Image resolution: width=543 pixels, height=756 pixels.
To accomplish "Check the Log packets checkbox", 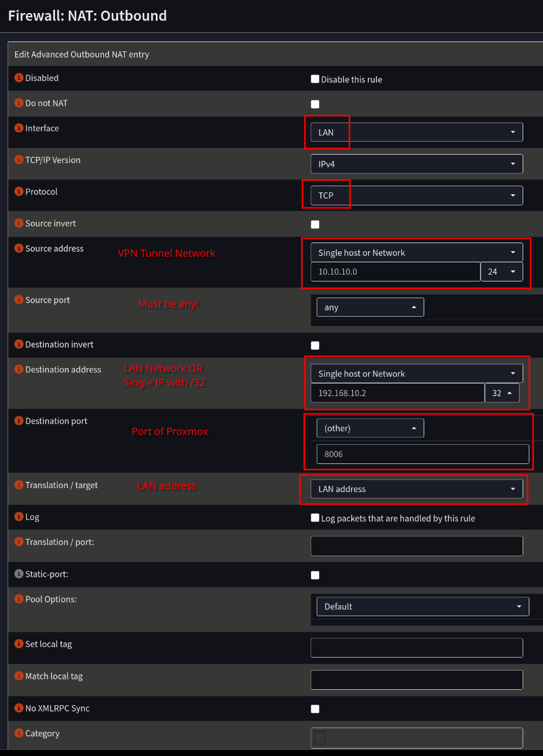I will 315,518.
